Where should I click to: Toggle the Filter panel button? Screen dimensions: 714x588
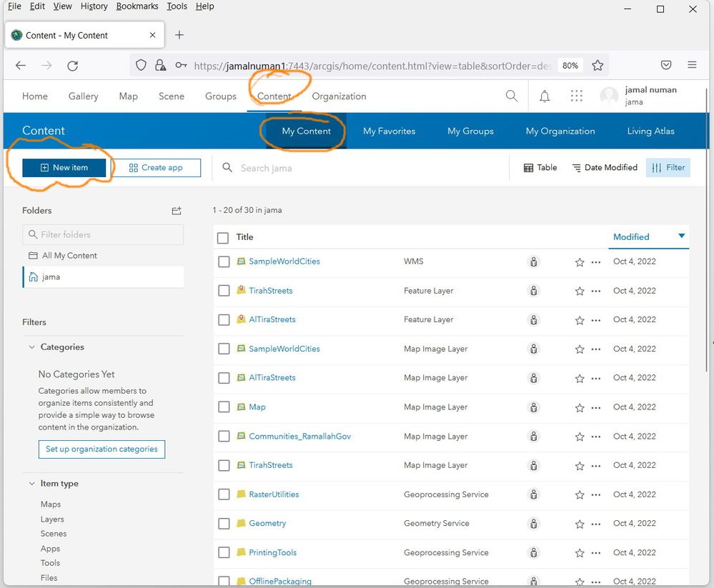(668, 167)
